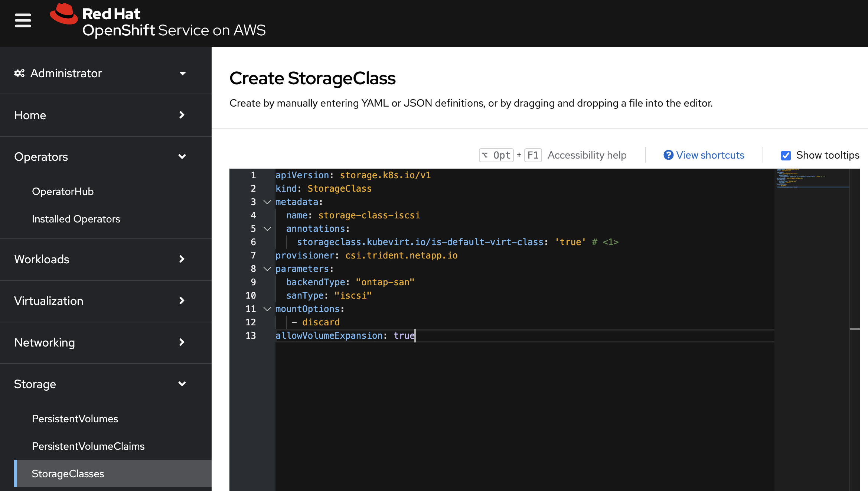
Task: Open PersistentVolumeClaims in the sidebar
Action: tap(88, 446)
